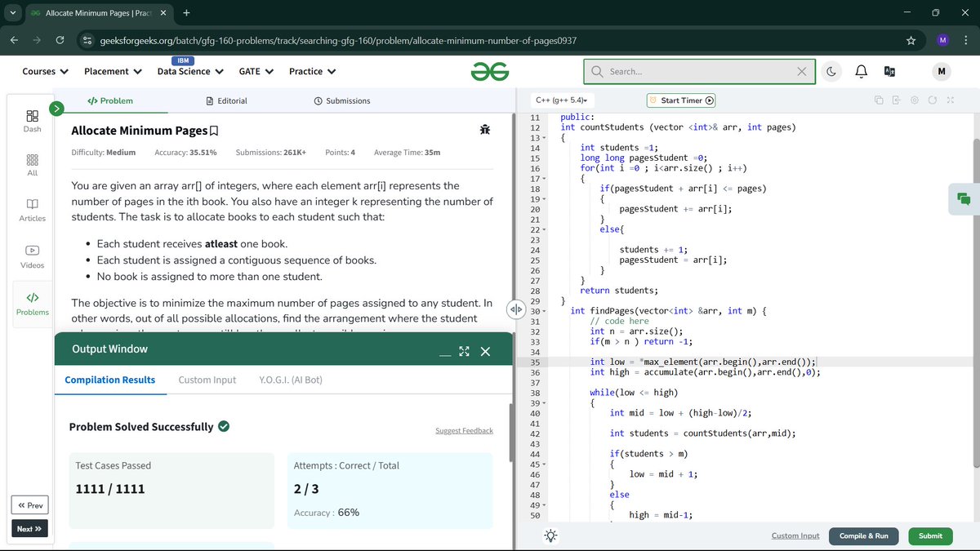Submit the solution
Screen dimensions: 980x551
930,535
